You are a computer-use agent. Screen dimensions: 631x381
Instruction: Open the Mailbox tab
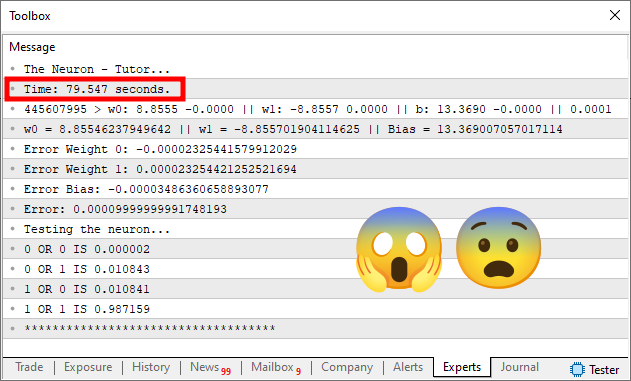click(276, 367)
